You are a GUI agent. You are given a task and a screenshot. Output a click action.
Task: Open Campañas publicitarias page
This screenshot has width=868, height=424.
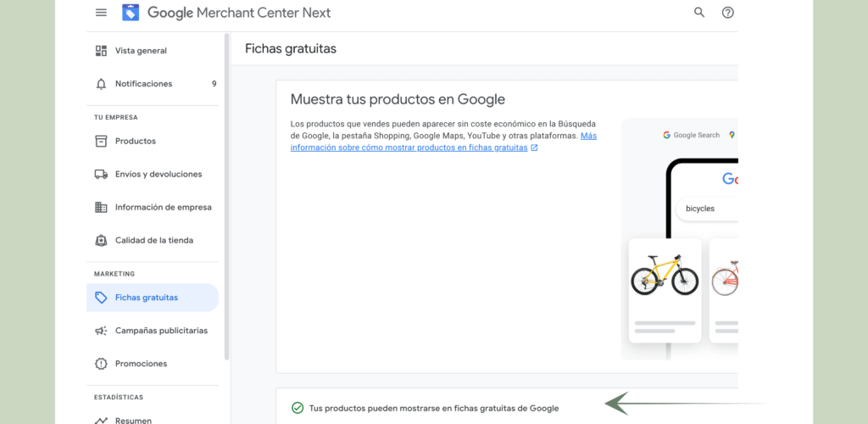click(x=153, y=331)
